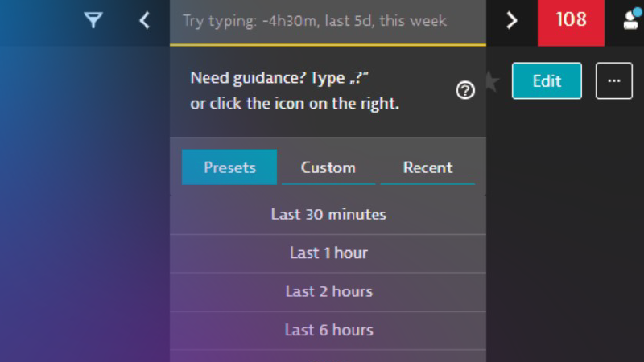Open the filter funnel icon
Image resolution: width=644 pixels, height=362 pixels.
[93, 21]
